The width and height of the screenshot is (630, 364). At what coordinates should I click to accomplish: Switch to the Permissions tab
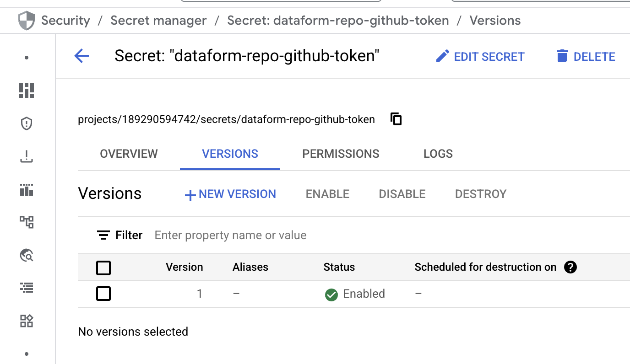point(341,154)
